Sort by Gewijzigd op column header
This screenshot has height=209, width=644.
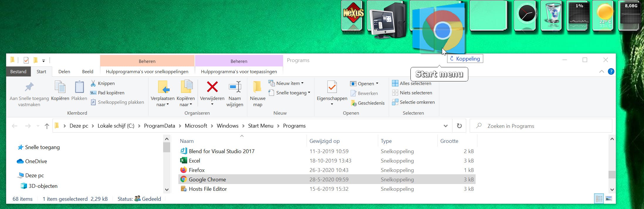pos(342,141)
